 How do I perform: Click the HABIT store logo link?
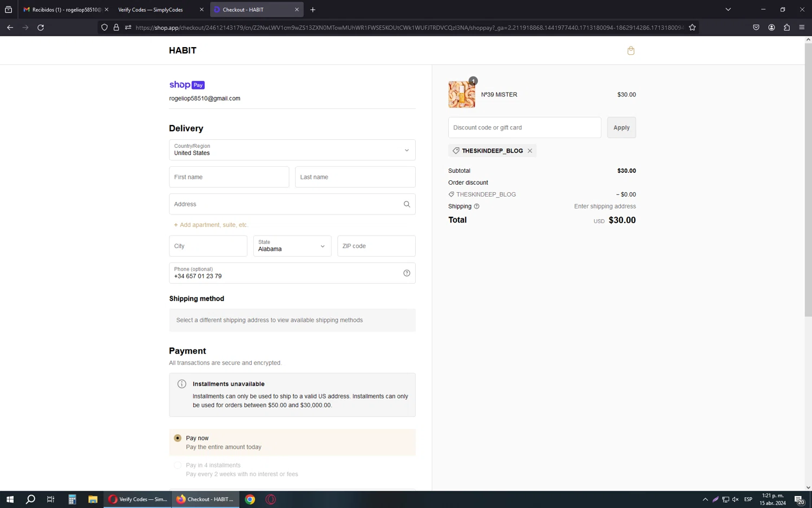tap(182, 50)
